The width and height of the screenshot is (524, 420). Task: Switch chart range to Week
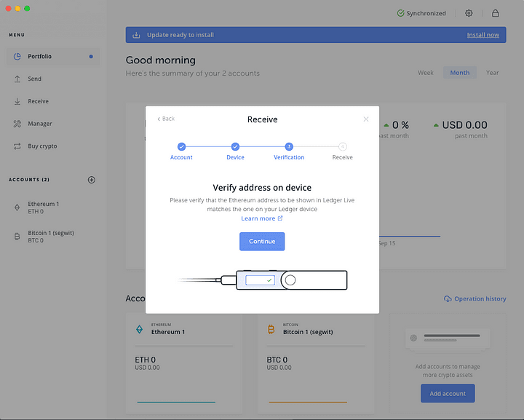[x=426, y=73]
